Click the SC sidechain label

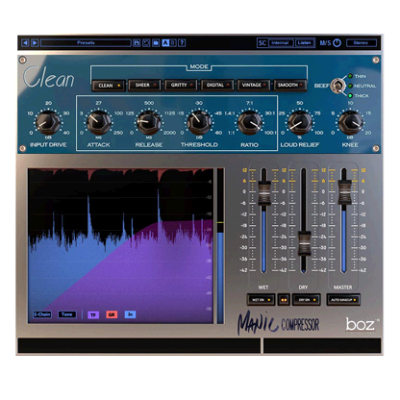[263, 43]
